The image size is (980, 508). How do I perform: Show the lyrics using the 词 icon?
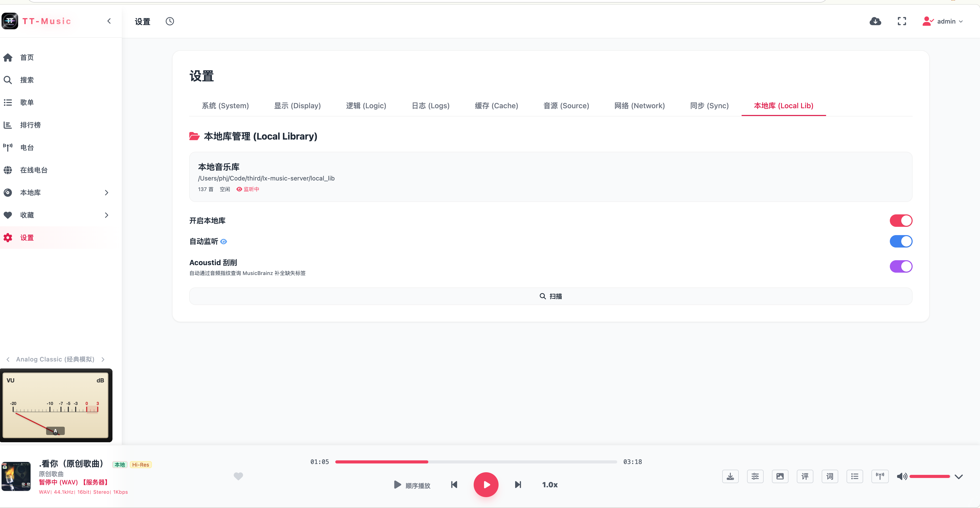(830, 476)
